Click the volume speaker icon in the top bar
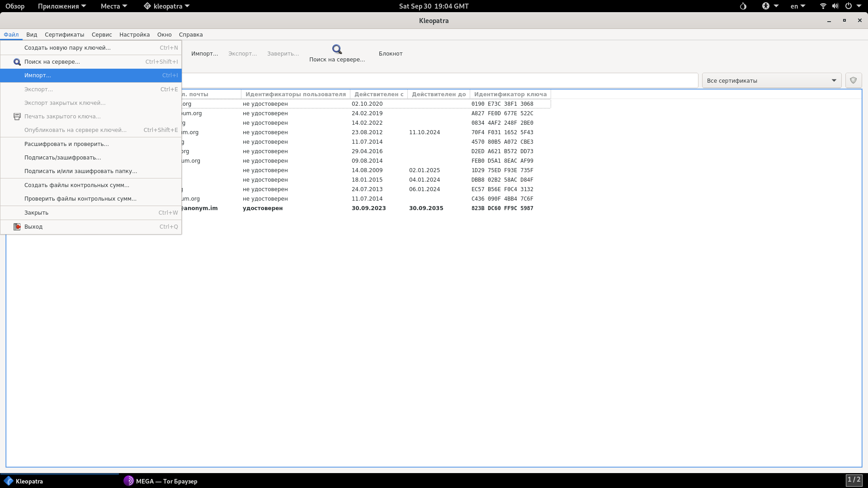 835,6
